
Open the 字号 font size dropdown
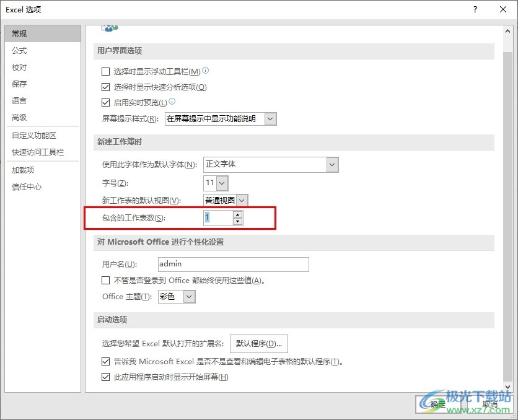[x=222, y=183]
